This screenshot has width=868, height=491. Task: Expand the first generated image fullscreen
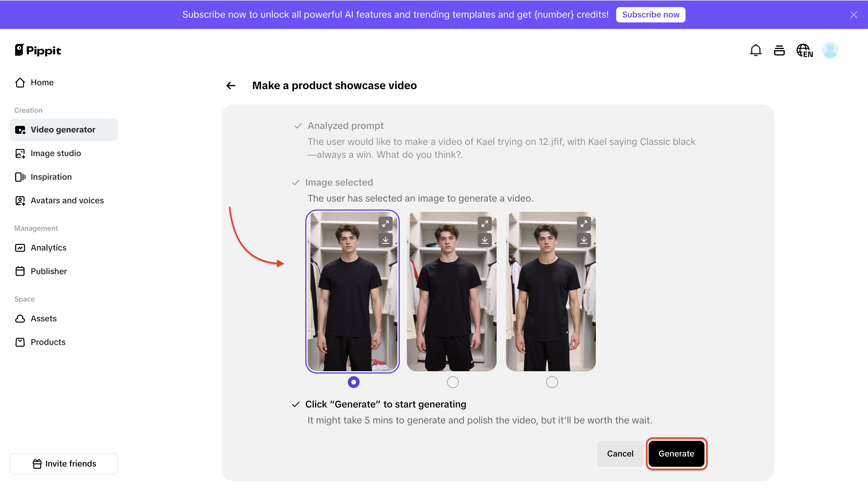coord(385,224)
